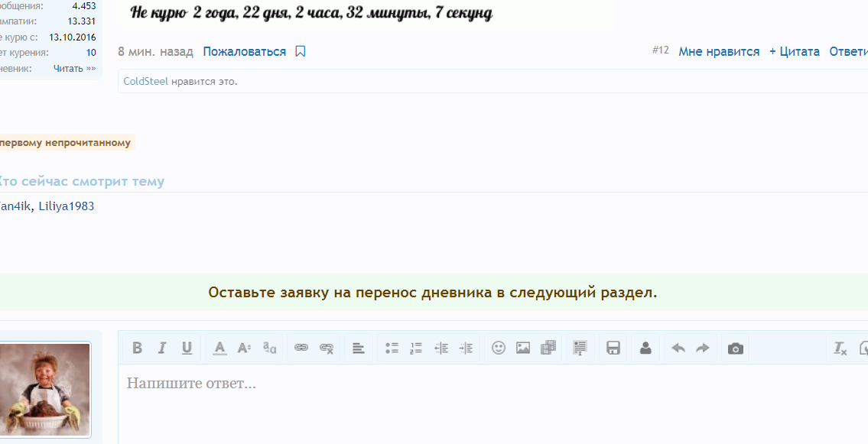Insert an image with the picture icon
This screenshot has height=444, width=868.
tap(523, 348)
